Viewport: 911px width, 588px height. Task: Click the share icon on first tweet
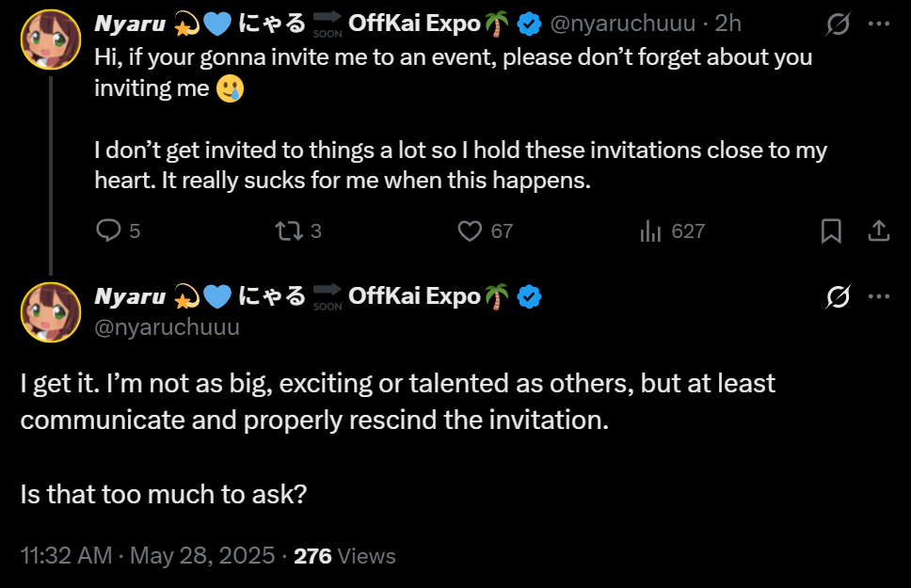click(877, 230)
